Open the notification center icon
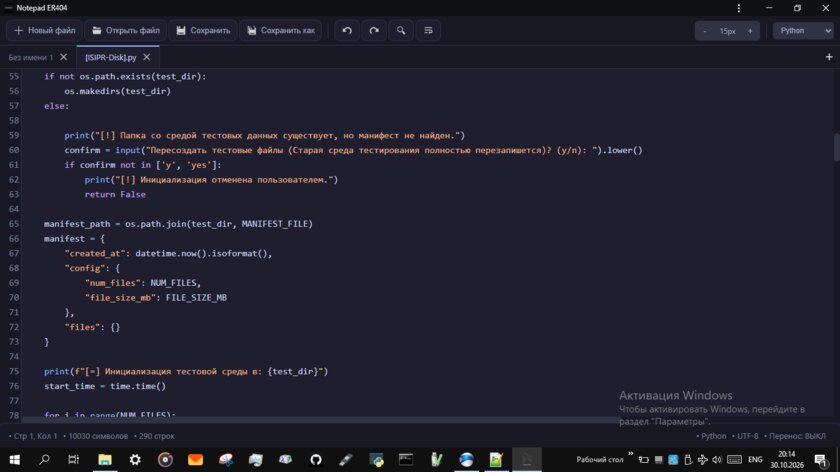 (x=820, y=460)
